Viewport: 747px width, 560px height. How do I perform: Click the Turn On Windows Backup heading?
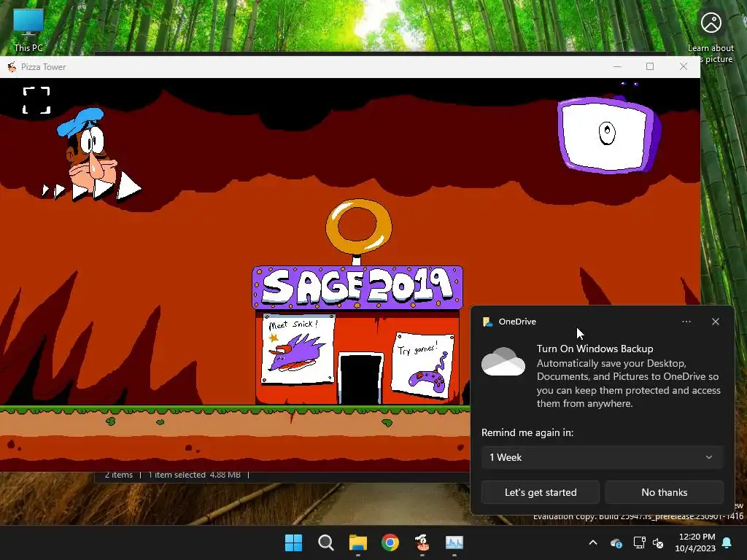(595, 349)
